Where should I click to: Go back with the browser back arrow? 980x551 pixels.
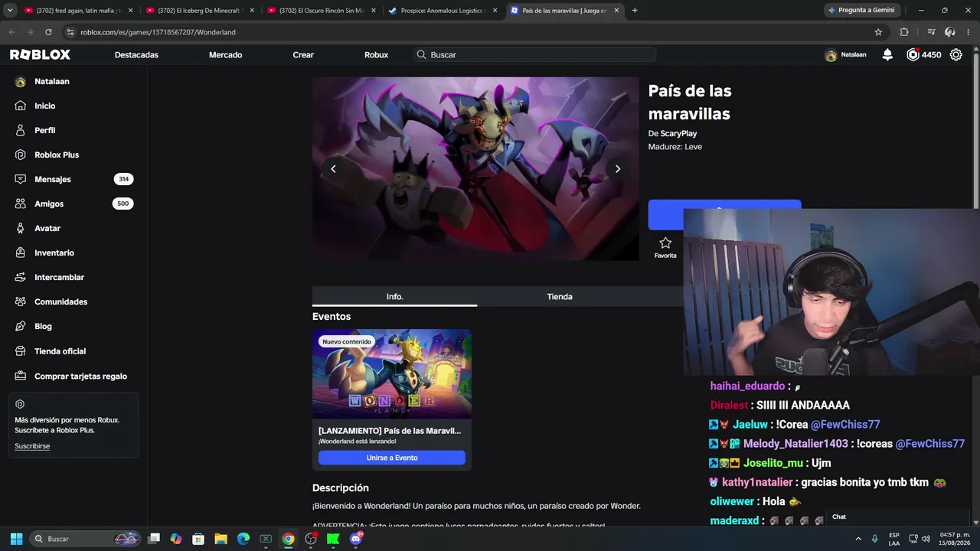coord(11,32)
